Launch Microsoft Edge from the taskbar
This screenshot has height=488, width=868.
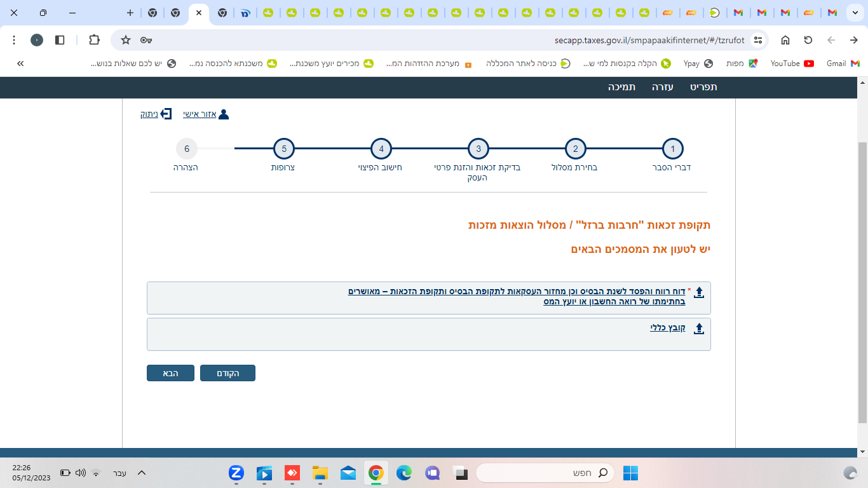[404, 473]
